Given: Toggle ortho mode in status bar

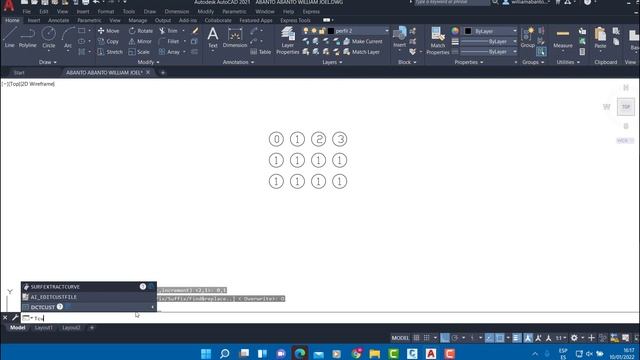Looking at the screenshot, I should point(445,338).
